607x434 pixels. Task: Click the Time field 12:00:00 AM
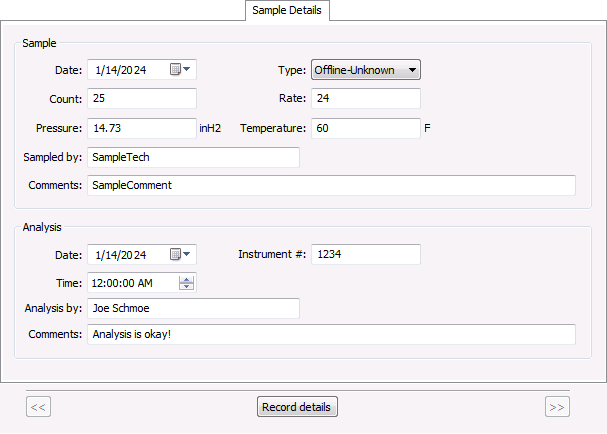[142, 283]
